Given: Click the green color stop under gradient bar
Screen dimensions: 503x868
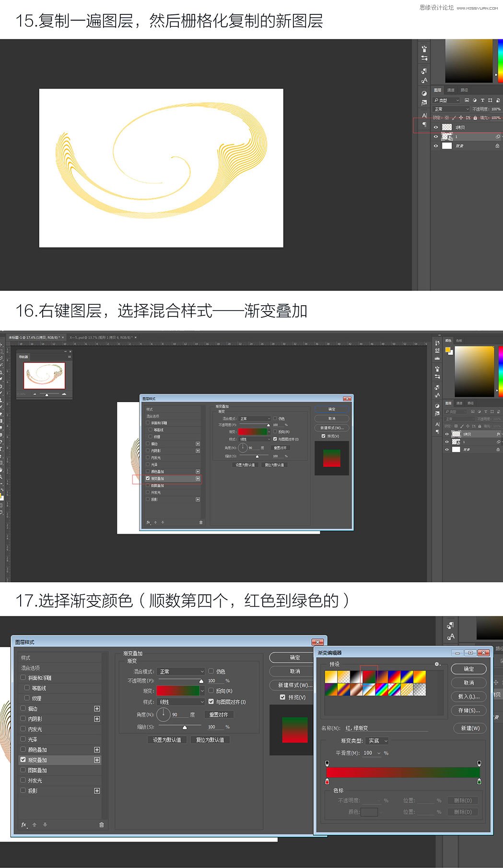Looking at the screenshot, I should [479, 781].
